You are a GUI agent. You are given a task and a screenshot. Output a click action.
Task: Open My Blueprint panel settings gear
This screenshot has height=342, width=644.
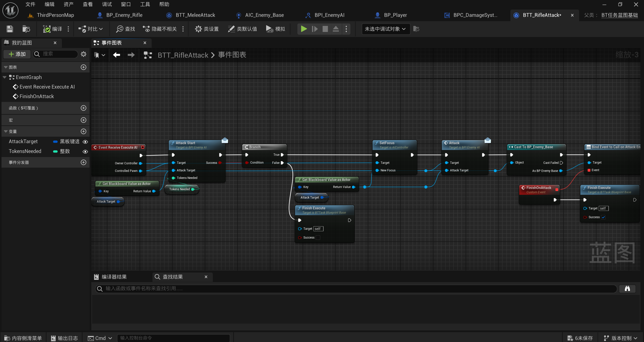pos(84,54)
